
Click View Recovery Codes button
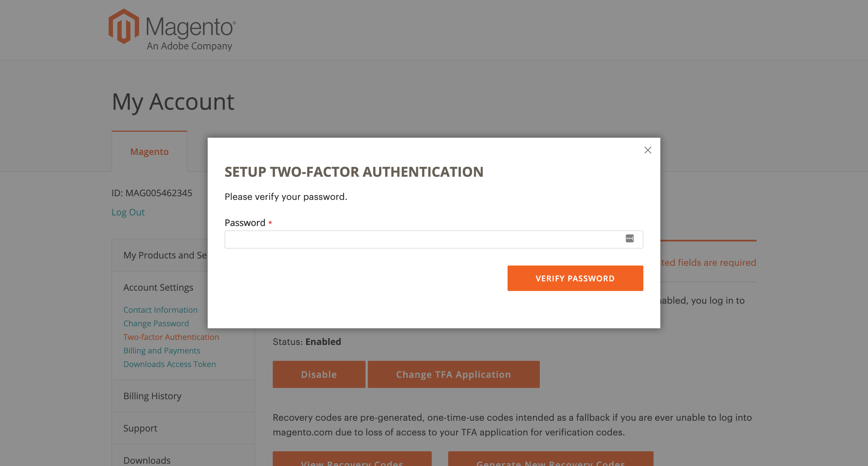pyautogui.click(x=352, y=459)
